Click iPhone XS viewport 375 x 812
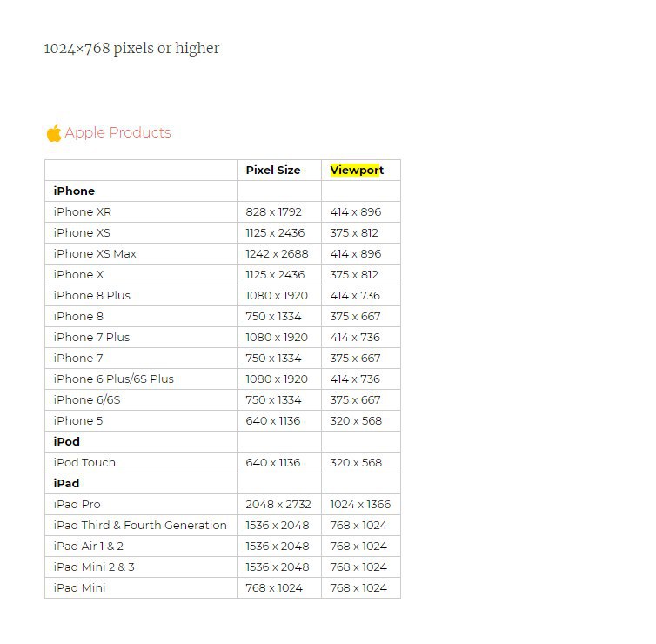The height and width of the screenshot is (644, 656). [x=354, y=233]
